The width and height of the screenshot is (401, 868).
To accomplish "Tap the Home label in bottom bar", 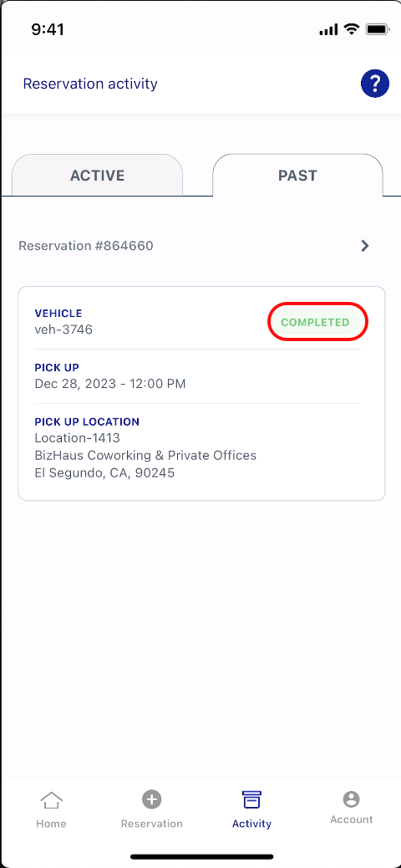I will [51, 824].
